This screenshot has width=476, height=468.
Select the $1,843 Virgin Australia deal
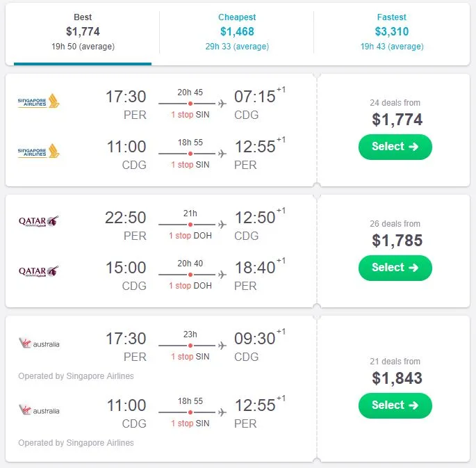click(395, 405)
